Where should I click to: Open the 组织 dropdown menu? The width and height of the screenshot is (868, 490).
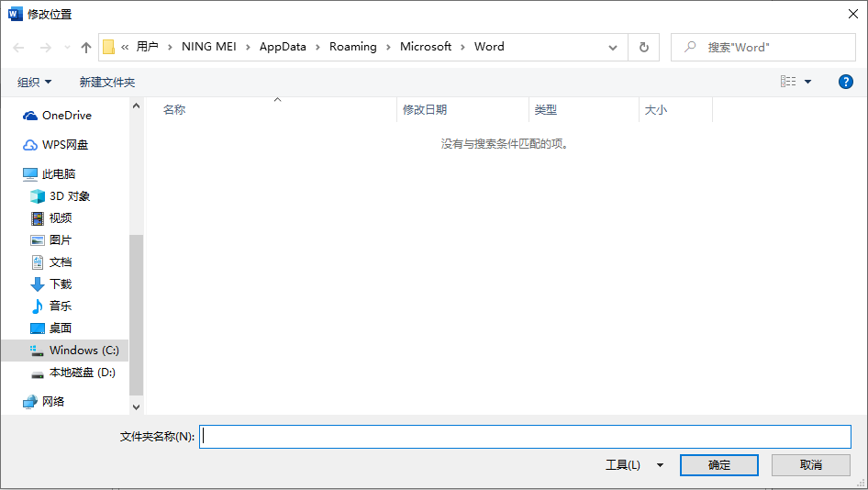click(35, 83)
